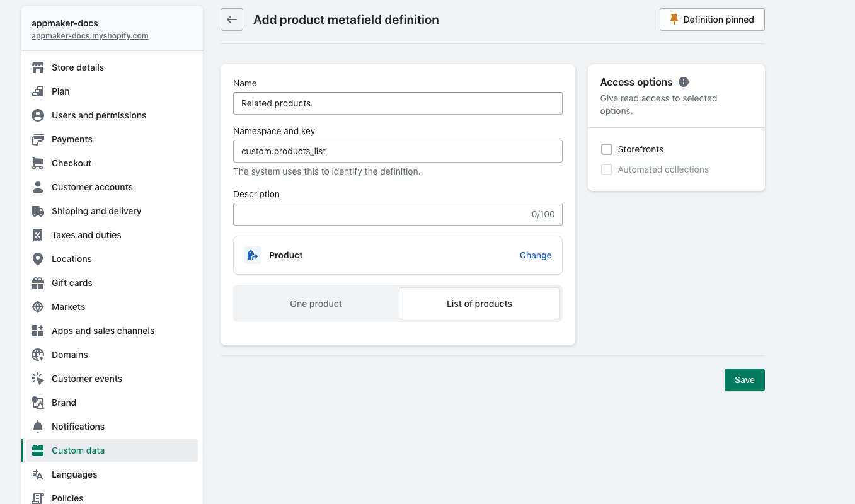Click the Access options info icon

(x=684, y=82)
